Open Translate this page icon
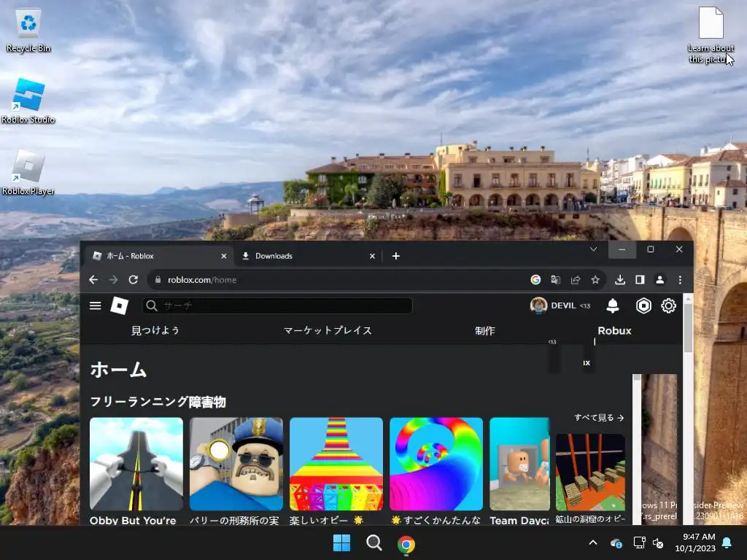 click(555, 280)
